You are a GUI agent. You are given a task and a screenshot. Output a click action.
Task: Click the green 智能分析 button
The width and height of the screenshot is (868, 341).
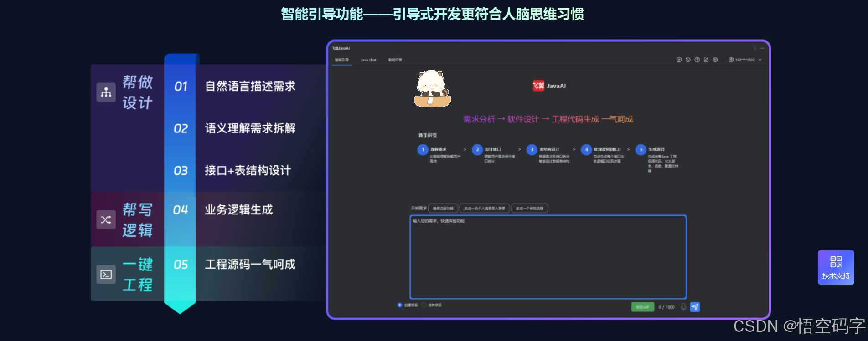click(x=643, y=307)
